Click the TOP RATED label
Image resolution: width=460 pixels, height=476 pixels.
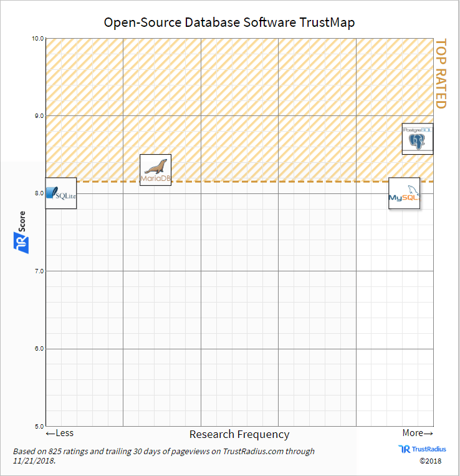441,74
